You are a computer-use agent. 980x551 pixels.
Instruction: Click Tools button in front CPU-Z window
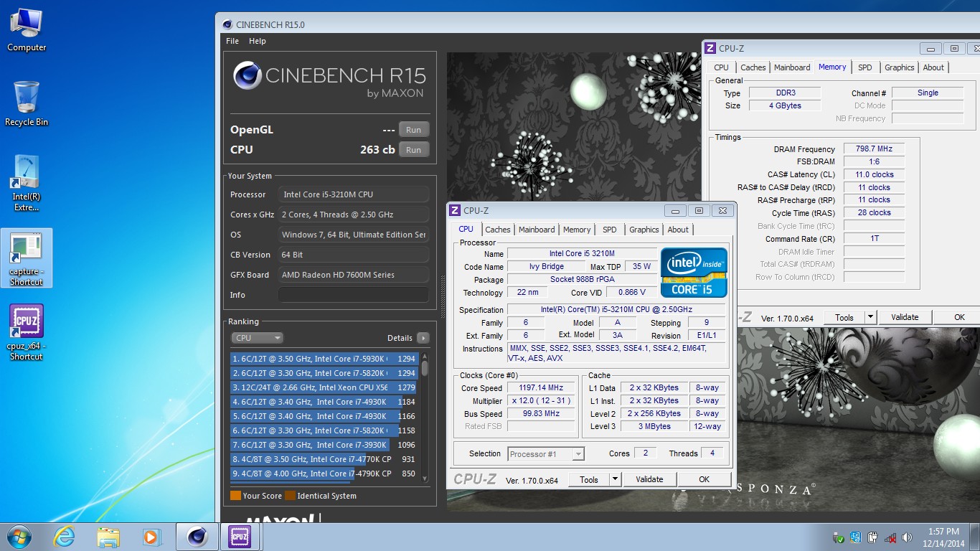589,479
